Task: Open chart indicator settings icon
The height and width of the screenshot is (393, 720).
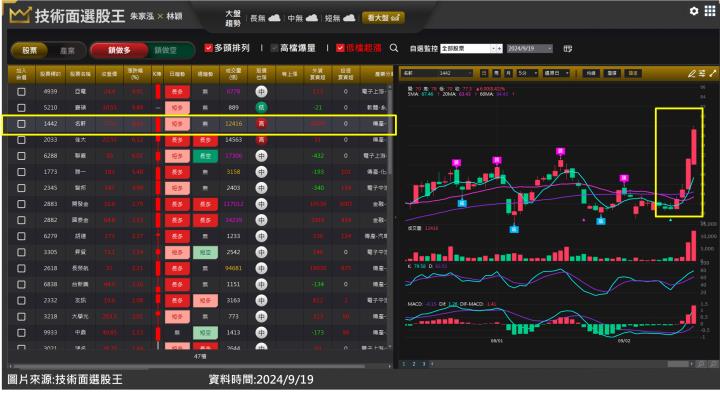Action: 702,73
